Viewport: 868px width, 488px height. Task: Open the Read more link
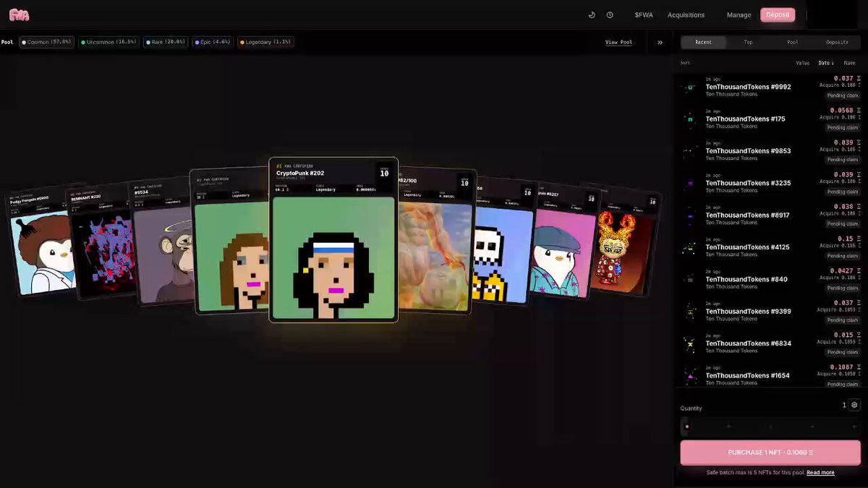point(820,472)
